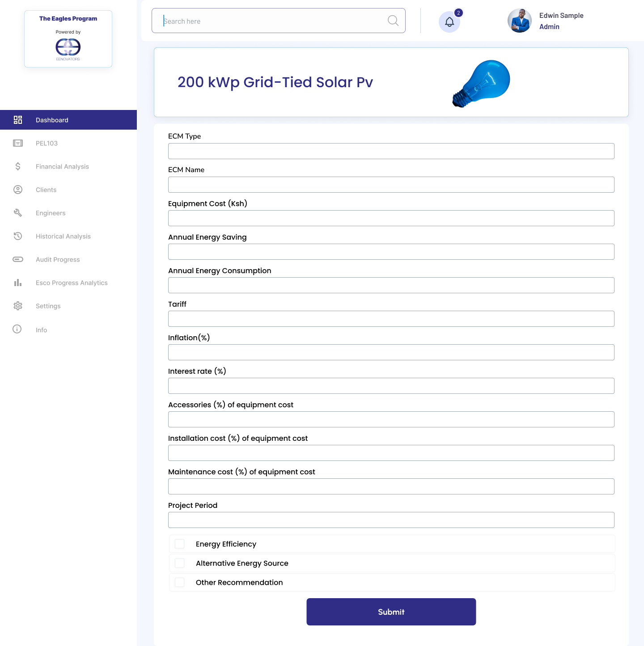Click the Dashboard grid icon

pos(18,120)
